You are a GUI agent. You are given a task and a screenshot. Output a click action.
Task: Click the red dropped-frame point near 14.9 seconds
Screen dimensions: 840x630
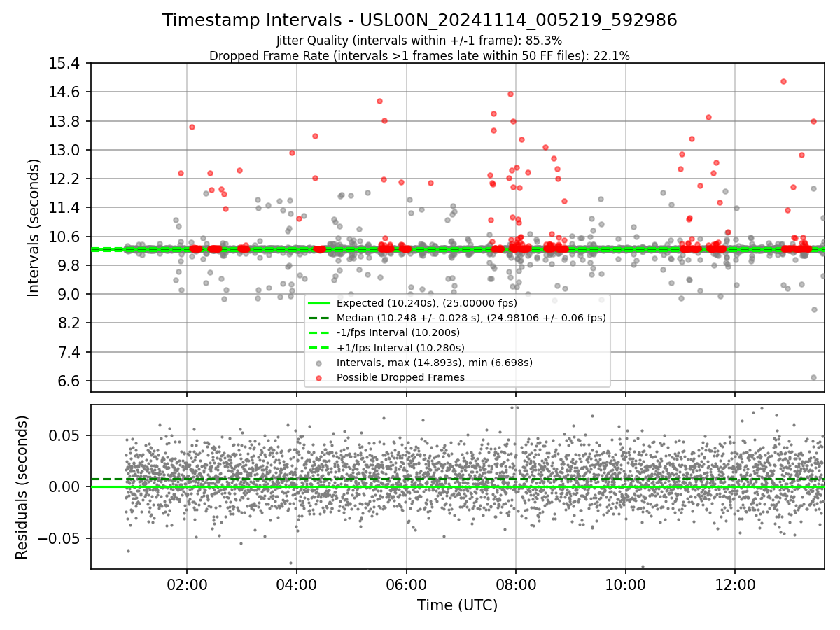[x=783, y=81]
